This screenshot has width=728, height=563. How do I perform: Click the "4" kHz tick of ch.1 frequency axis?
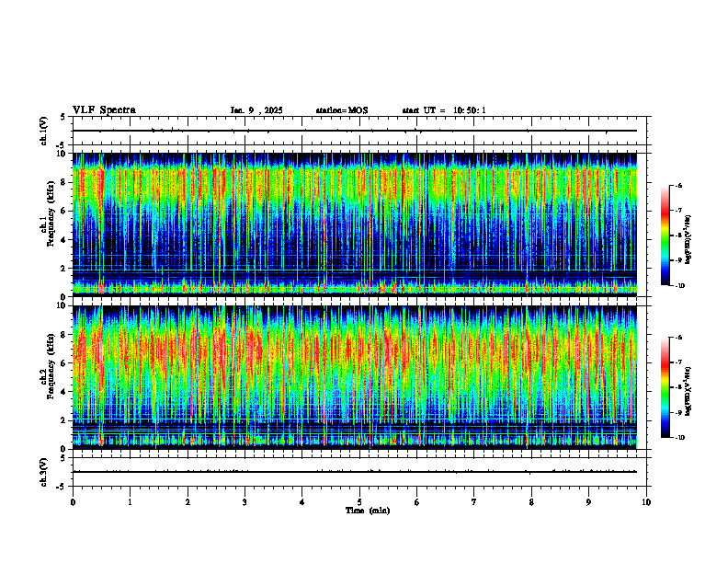tap(64, 240)
